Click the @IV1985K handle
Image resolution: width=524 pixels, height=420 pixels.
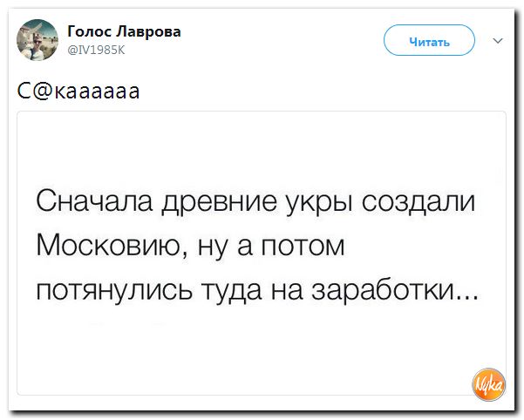click(96, 49)
